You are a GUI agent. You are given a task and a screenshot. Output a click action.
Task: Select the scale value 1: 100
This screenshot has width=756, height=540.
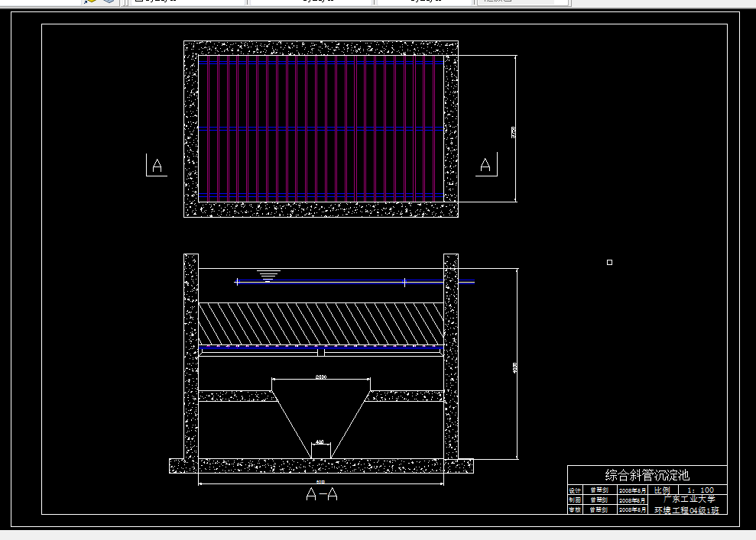[x=700, y=490]
